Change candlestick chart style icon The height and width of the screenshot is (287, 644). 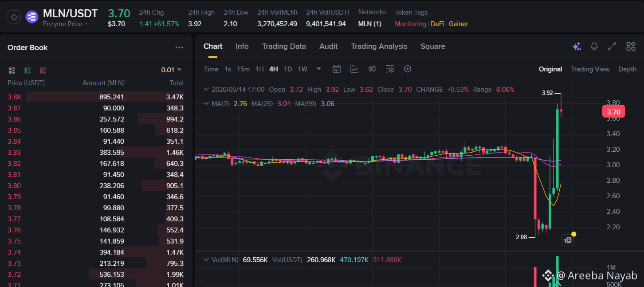(x=372, y=69)
